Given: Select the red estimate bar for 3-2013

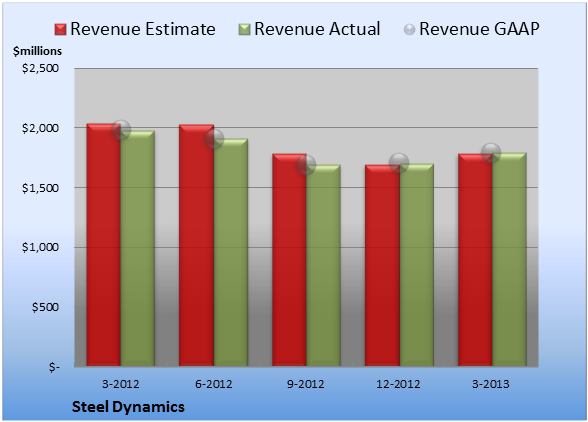Looking at the screenshot, I should (475, 260).
